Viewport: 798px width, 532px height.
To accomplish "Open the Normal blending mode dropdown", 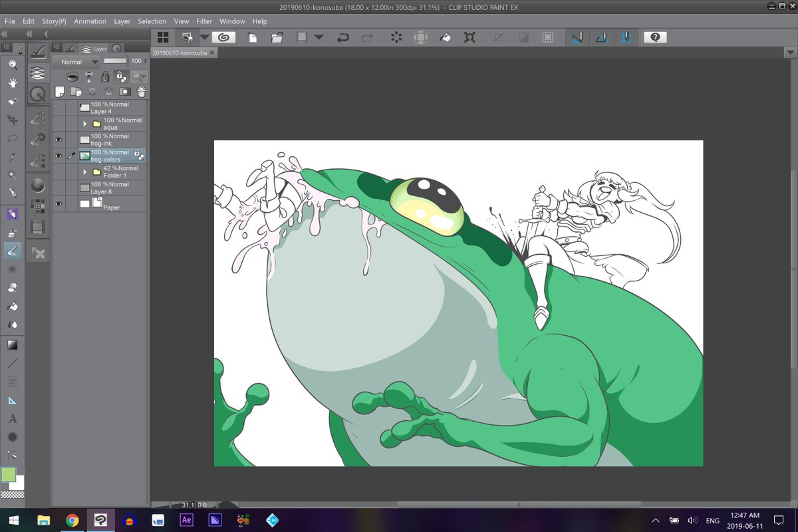I will point(76,62).
